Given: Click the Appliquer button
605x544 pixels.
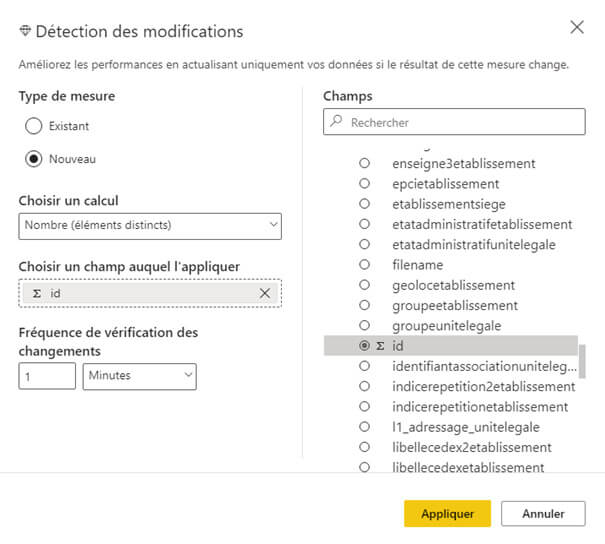Looking at the screenshot, I should (447, 514).
